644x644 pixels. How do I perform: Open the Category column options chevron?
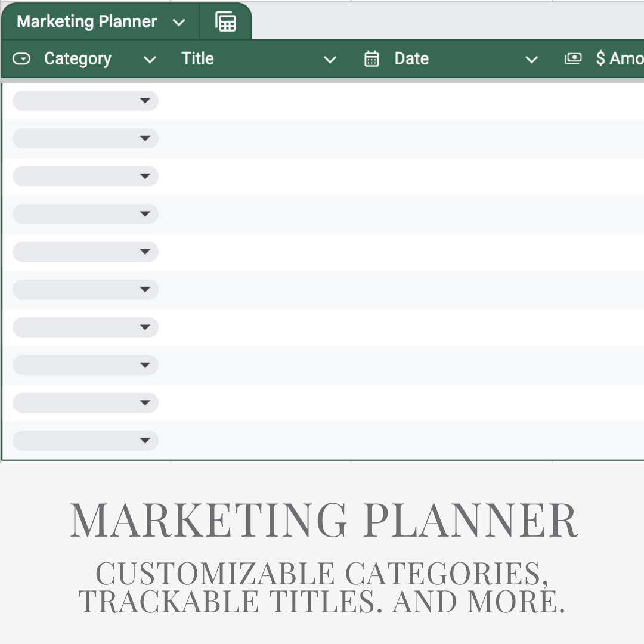pyautogui.click(x=150, y=60)
